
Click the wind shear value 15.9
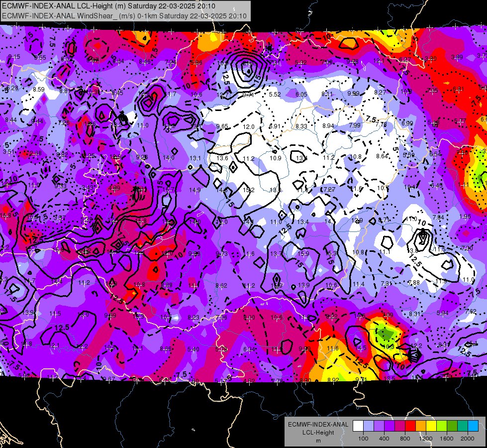click(303, 254)
